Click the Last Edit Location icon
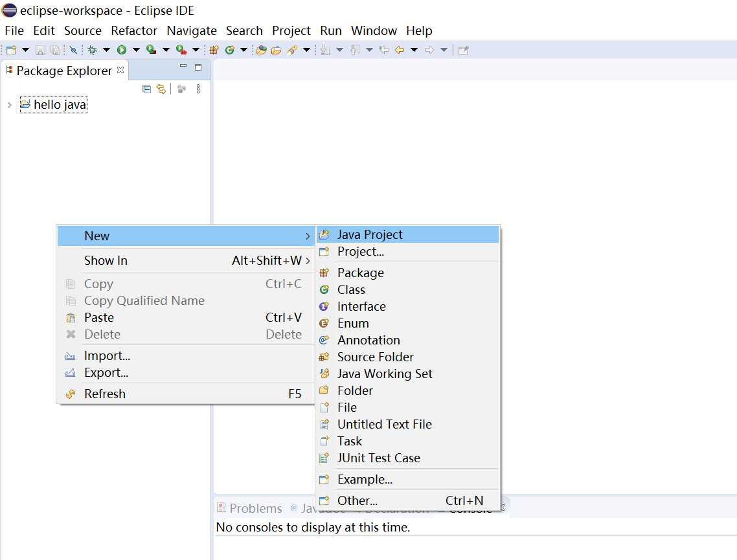Screen dimensions: 737x560 click(x=384, y=50)
